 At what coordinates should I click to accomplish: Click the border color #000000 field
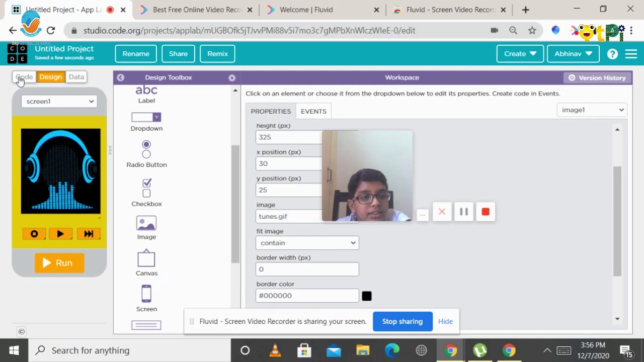(307, 296)
